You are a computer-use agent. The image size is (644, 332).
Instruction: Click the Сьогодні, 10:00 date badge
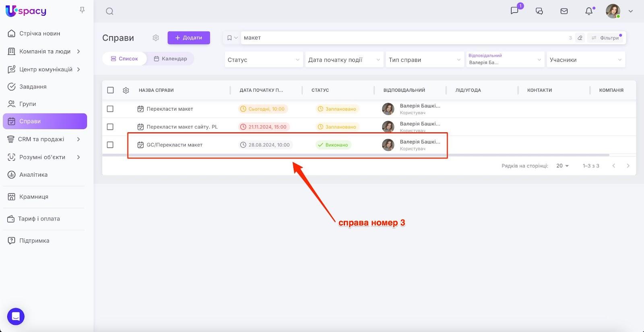262,109
